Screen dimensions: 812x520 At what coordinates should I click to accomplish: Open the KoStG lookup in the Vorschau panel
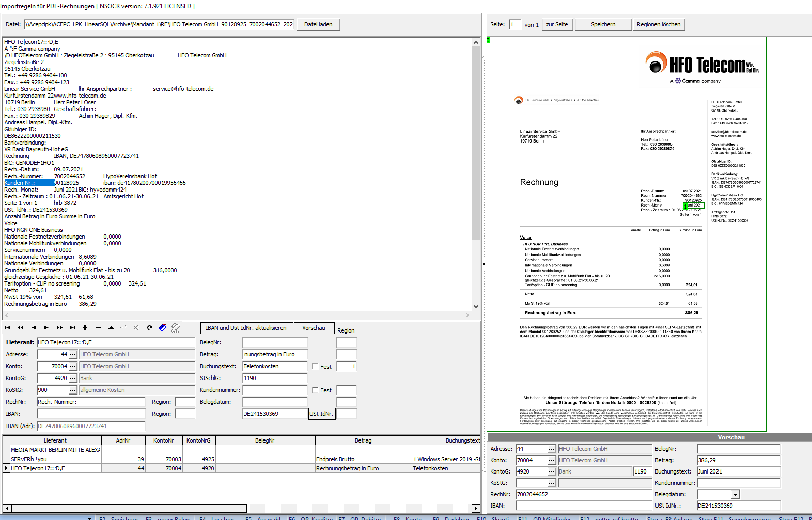552,483
